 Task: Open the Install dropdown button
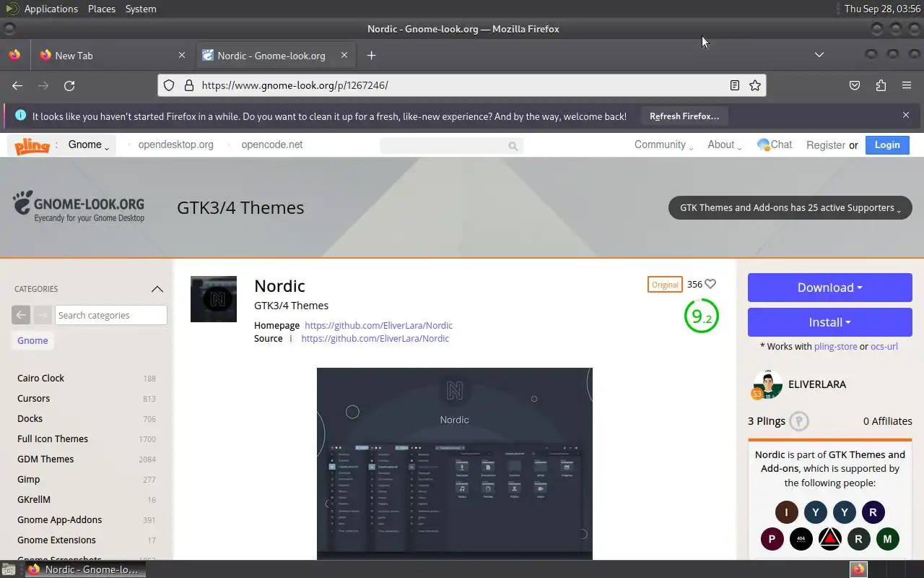pos(830,322)
